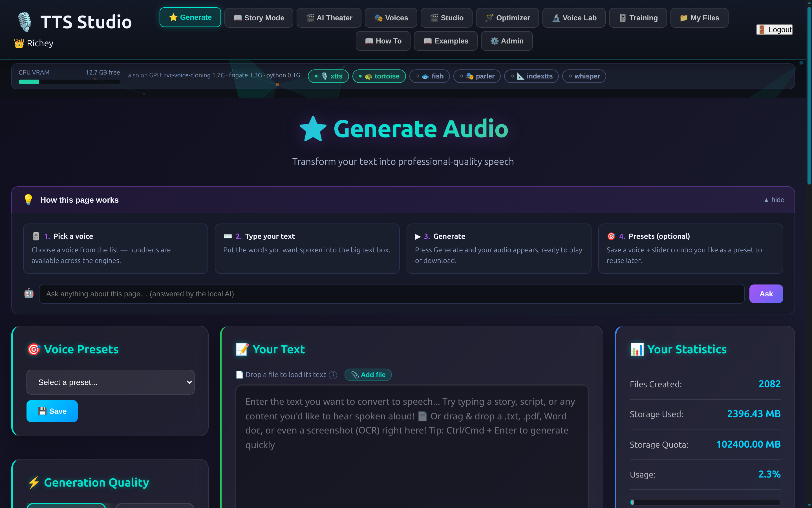Open the Examples page
This screenshot has width=812, height=508.
(x=445, y=41)
